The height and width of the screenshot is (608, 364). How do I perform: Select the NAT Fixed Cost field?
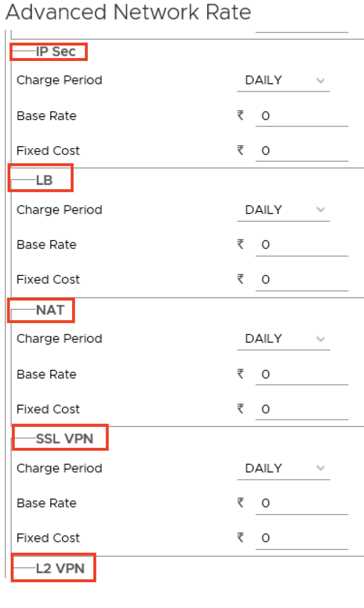(302, 410)
